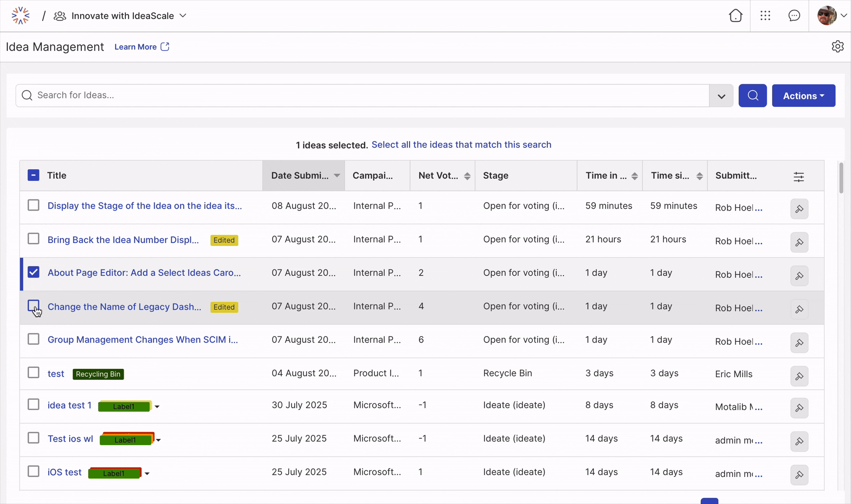851x504 pixels.
Task: Open Idea Management settings gear
Action: [837, 47]
